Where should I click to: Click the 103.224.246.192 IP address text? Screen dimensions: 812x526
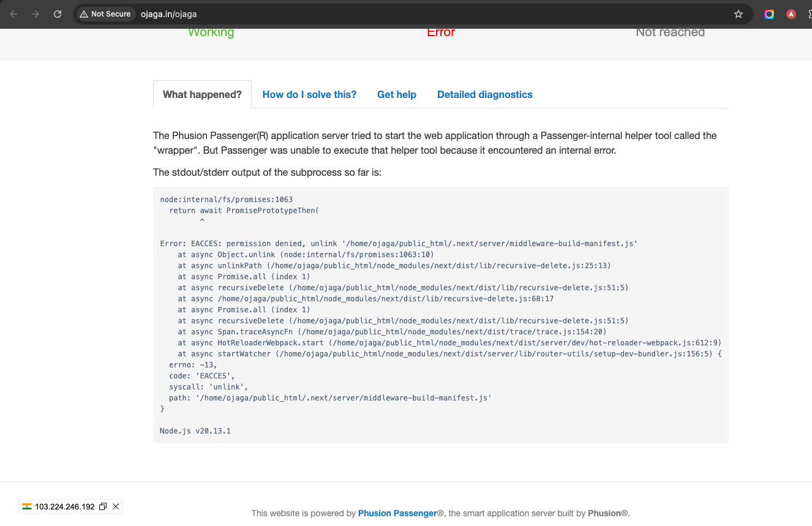tap(65, 506)
